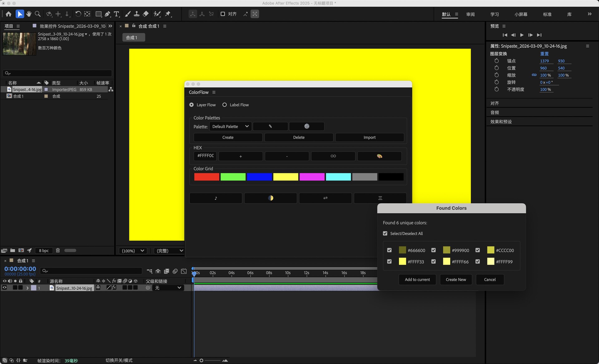Select the Type tool
The height and width of the screenshot is (364, 599).
click(116, 14)
